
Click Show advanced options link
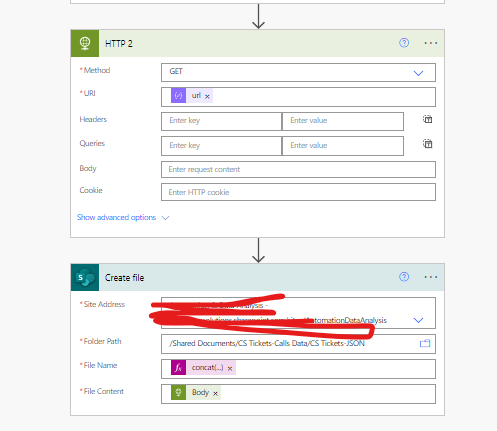(x=116, y=217)
